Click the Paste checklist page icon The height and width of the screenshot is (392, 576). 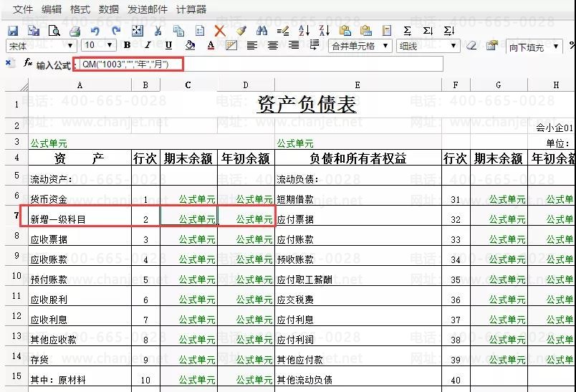(x=199, y=31)
